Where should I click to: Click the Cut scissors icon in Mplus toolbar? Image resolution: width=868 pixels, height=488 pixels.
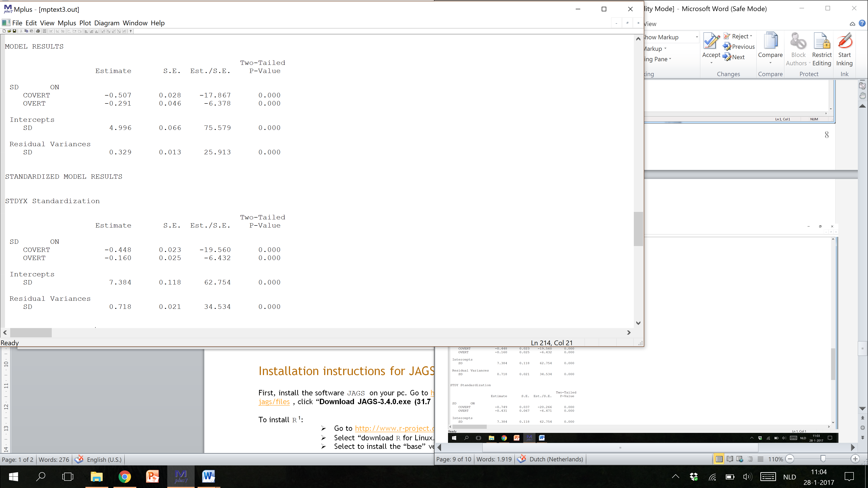point(21,31)
